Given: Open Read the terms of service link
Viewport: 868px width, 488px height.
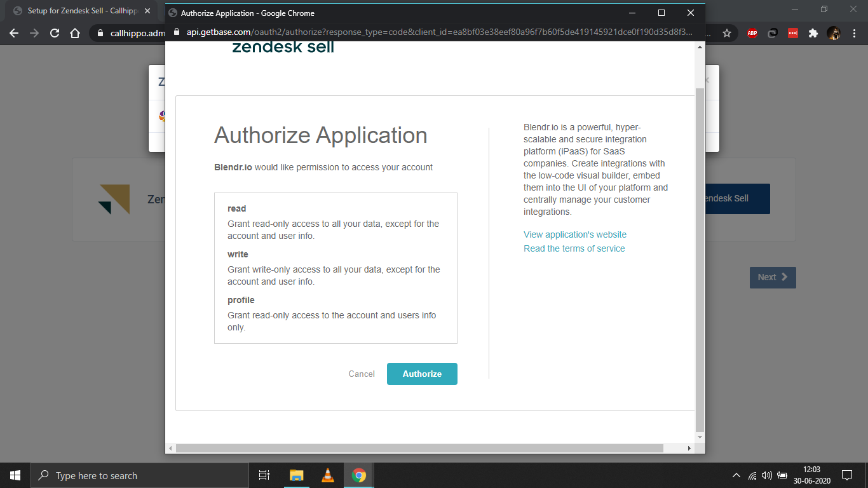Looking at the screenshot, I should click(574, 248).
